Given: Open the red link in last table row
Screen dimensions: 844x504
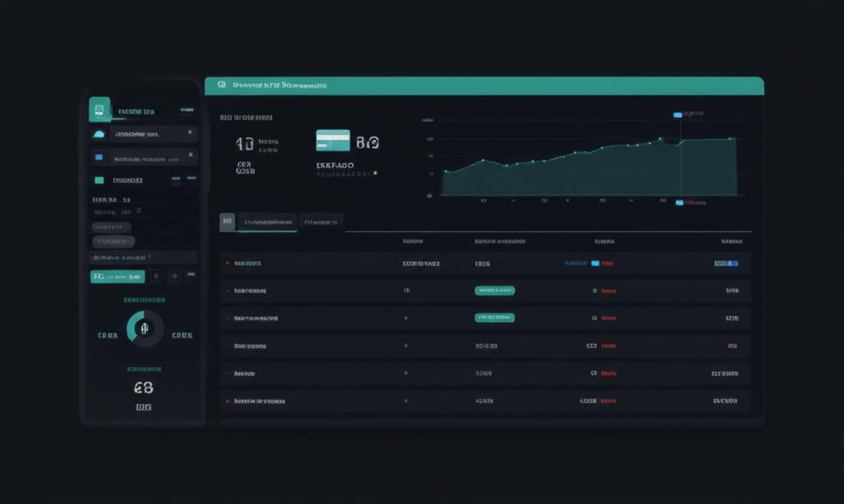Looking at the screenshot, I should (609, 401).
